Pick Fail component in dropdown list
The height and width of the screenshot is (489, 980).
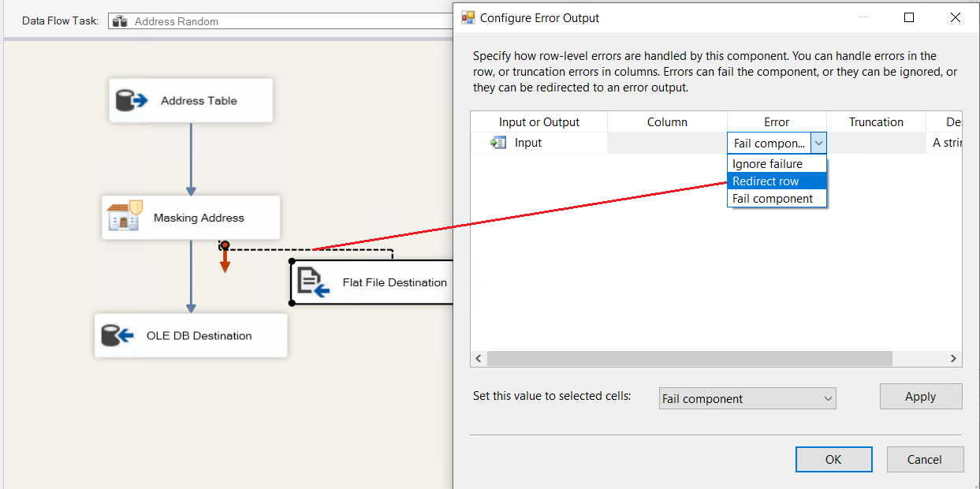coord(773,199)
